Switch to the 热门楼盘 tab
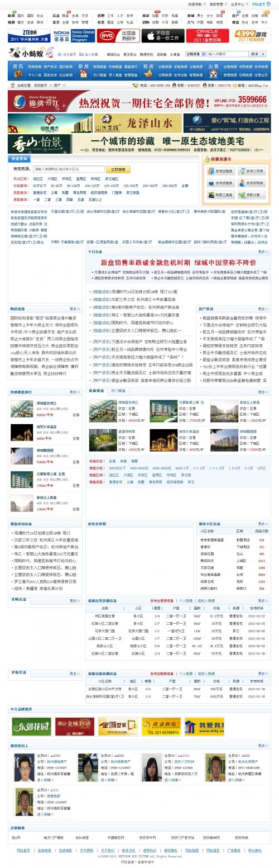The image size is (279, 868). coord(118,391)
